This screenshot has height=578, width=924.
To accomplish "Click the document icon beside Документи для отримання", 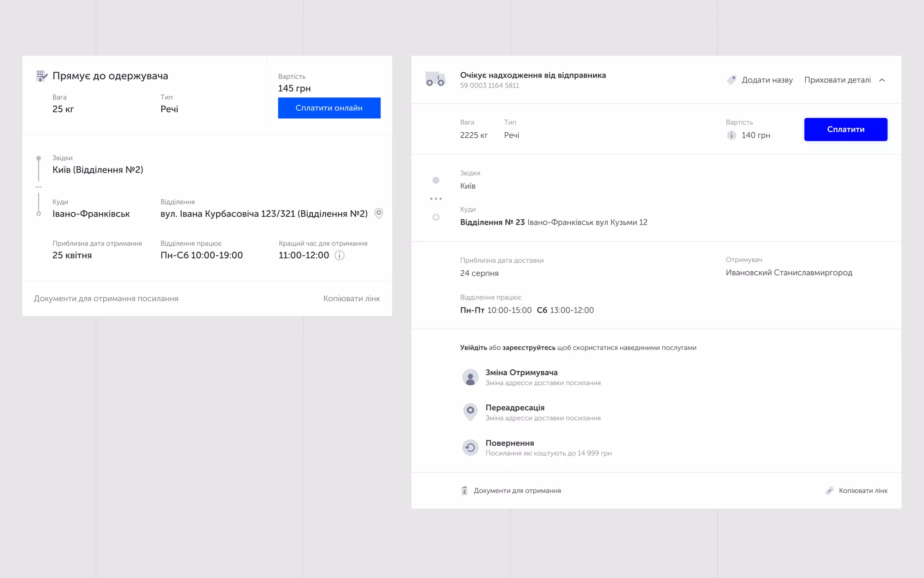I will pyautogui.click(x=464, y=491).
